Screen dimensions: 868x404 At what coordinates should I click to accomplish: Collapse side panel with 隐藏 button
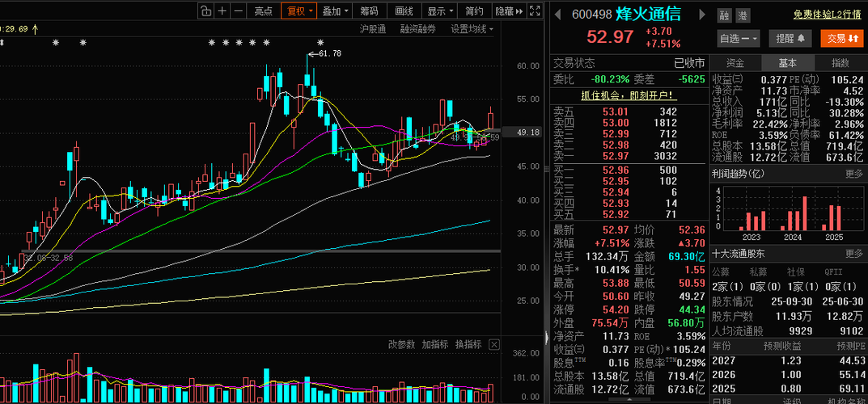tap(509, 11)
